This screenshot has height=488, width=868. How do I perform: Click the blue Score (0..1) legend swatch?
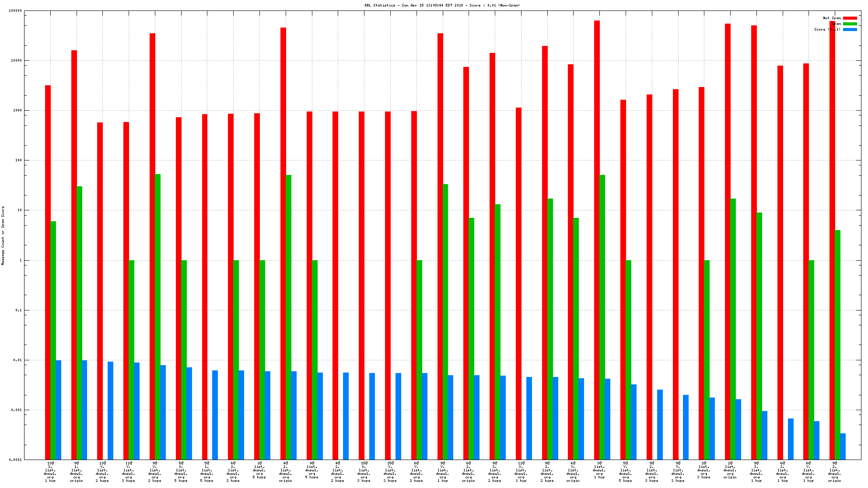coord(850,29)
